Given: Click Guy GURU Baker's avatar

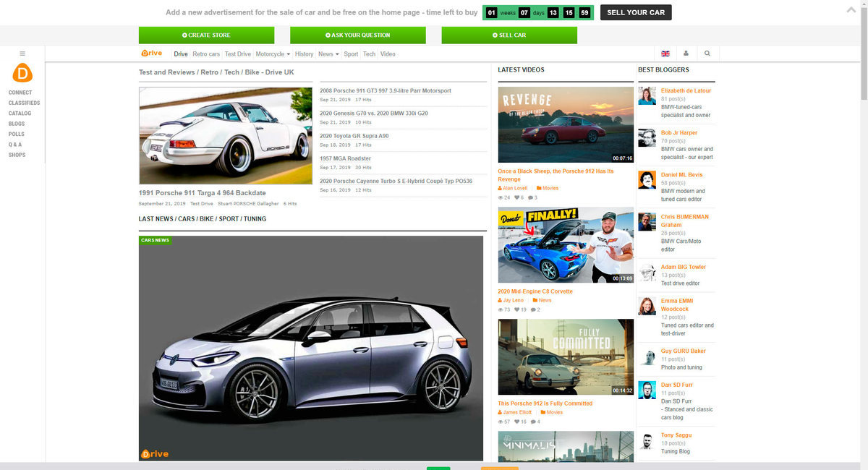Looking at the screenshot, I should tap(647, 356).
